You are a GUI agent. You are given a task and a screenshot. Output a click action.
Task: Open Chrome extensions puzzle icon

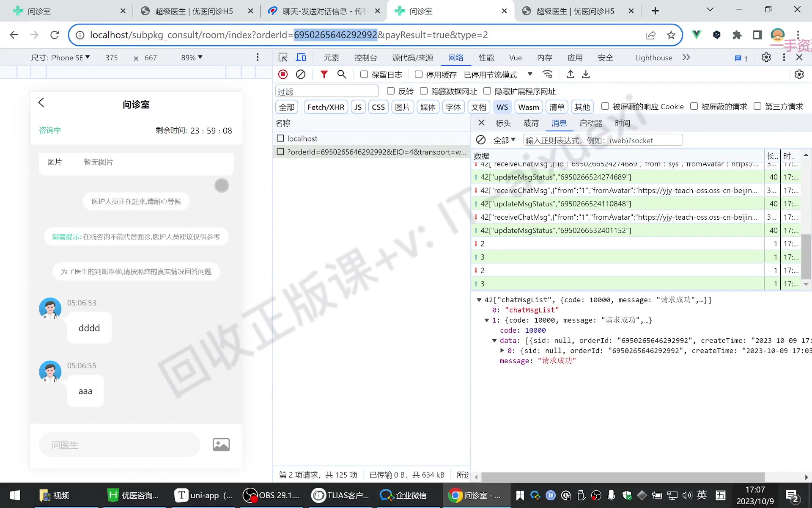click(737, 35)
